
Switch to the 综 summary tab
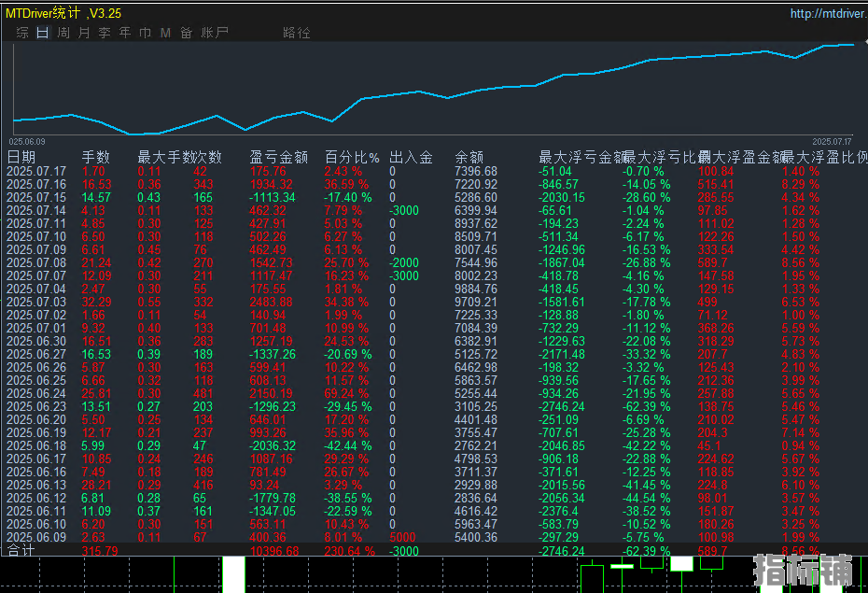tap(22, 33)
